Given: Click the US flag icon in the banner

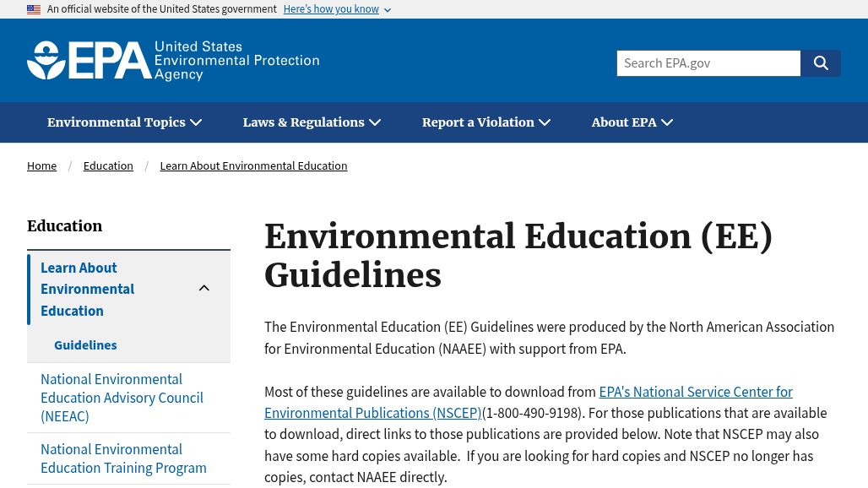Looking at the screenshot, I should [34, 9].
